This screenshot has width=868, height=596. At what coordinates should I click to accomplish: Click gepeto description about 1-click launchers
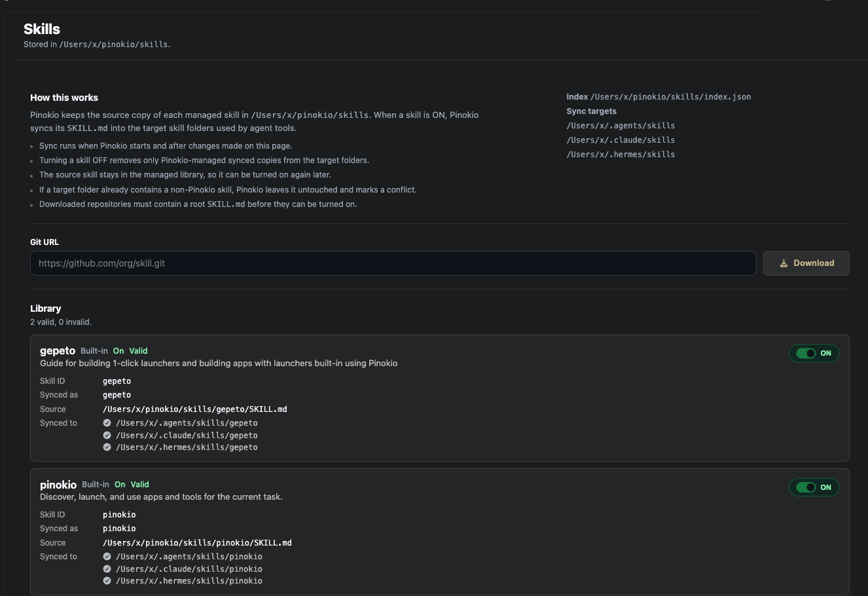tap(219, 363)
